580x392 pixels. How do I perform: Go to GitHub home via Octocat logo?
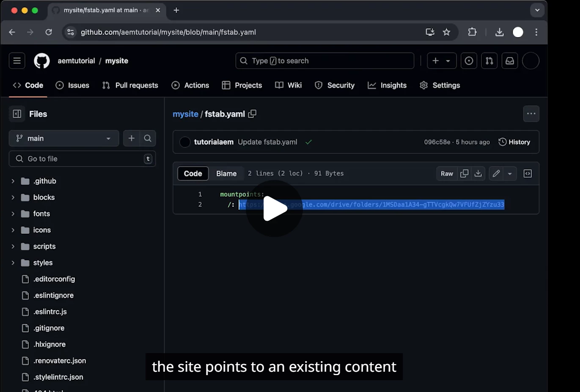click(41, 61)
